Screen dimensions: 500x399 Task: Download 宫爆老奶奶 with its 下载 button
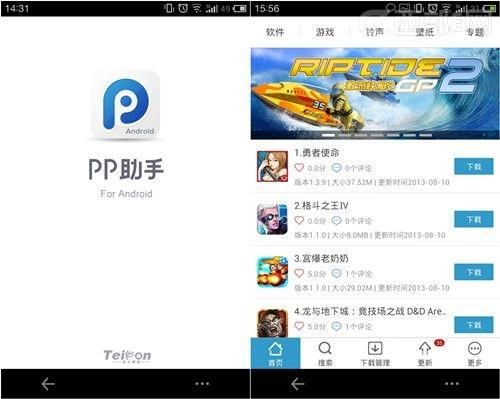(x=474, y=272)
